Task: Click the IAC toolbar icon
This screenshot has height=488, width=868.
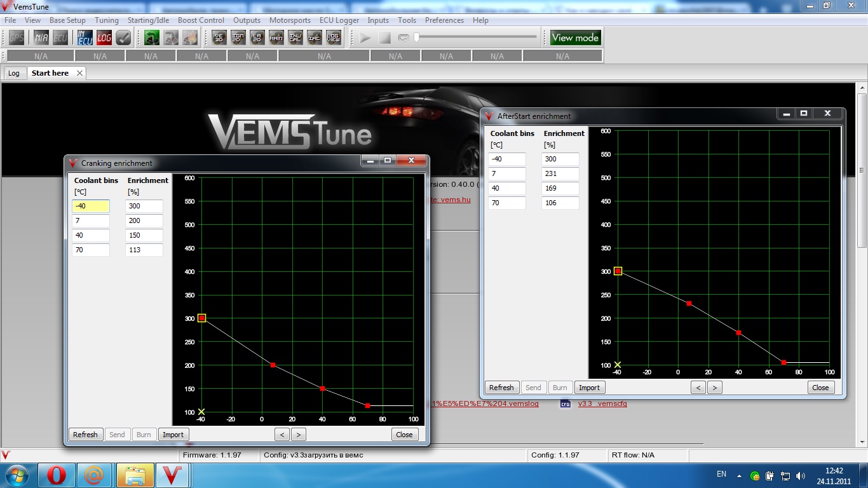Action: click(315, 38)
